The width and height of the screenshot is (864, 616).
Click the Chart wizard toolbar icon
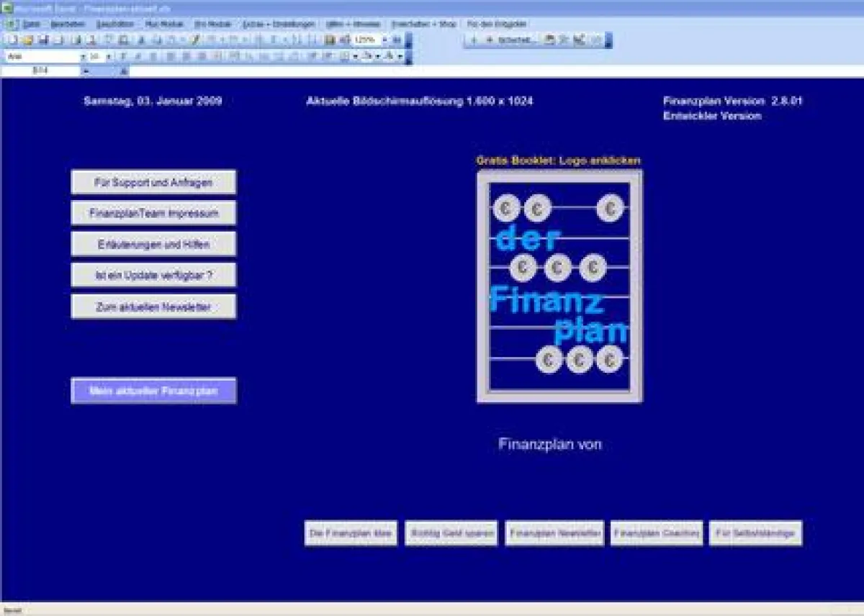pos(330,40)
